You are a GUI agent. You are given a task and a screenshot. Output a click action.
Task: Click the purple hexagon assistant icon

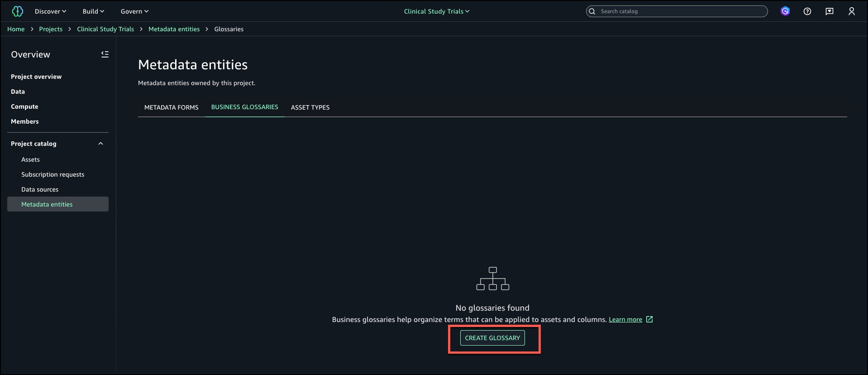(785, 11)
